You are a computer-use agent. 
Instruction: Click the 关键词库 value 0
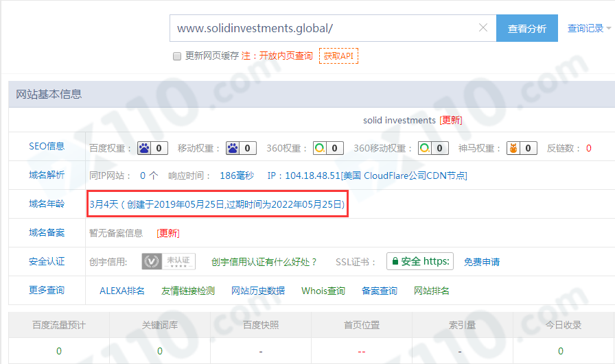click(160, 351)
